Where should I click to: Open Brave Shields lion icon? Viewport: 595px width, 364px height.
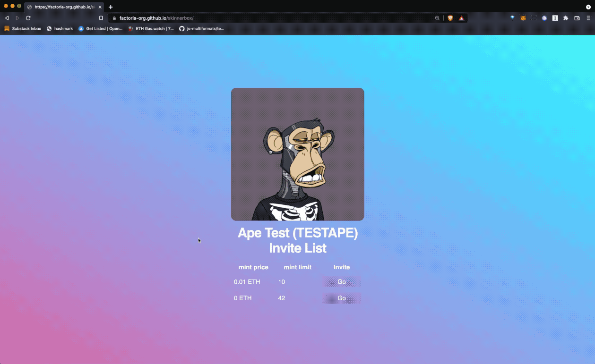(450, 18)
